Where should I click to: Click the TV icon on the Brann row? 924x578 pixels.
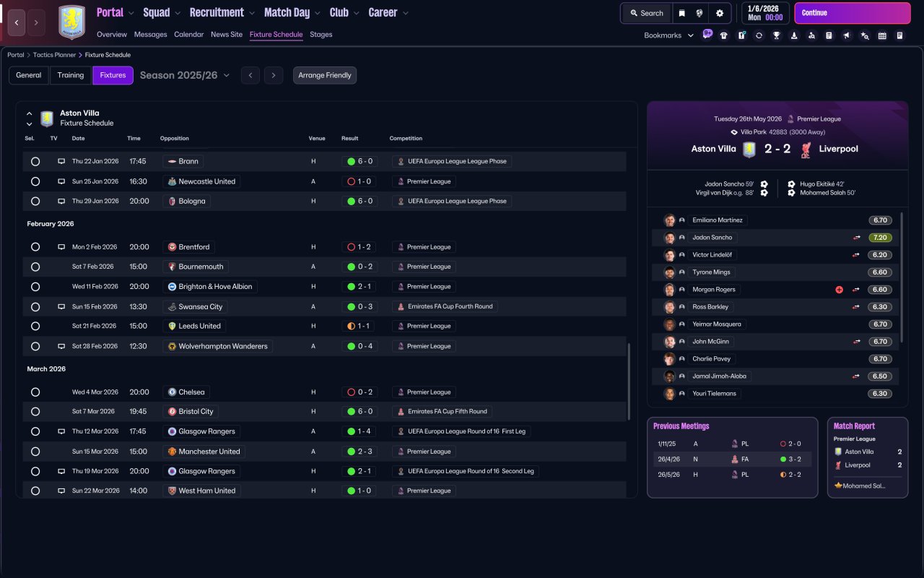(x=61, y=161)
